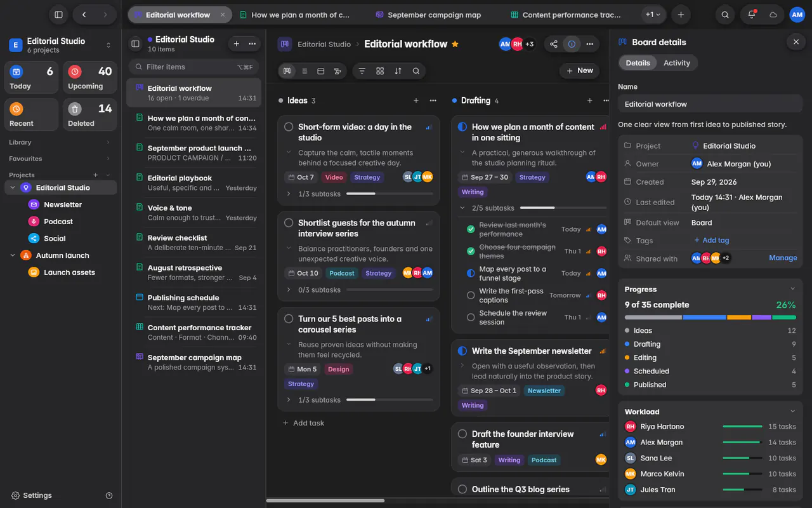This screenshot has height=508, width=812.
Task: Check subtask 'Schedule the review session'
Action: click(x=471, y=317)
